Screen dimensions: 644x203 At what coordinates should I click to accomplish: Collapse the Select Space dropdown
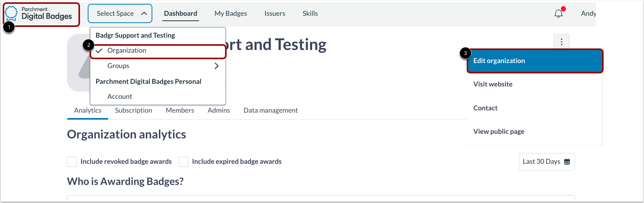[120, 14]
